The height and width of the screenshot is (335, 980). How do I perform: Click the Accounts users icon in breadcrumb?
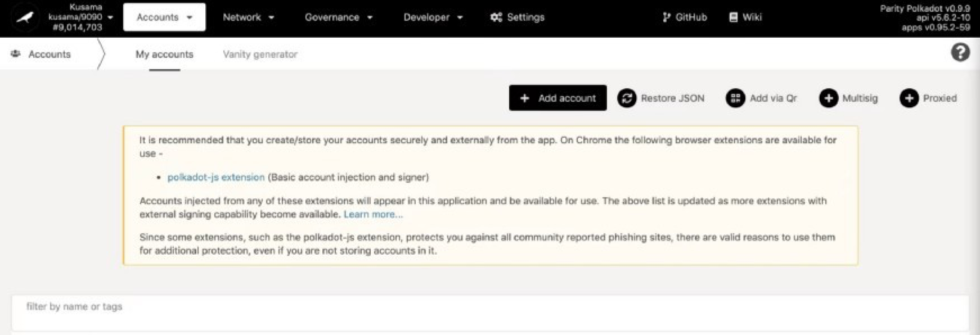click(x=16, y=54)
